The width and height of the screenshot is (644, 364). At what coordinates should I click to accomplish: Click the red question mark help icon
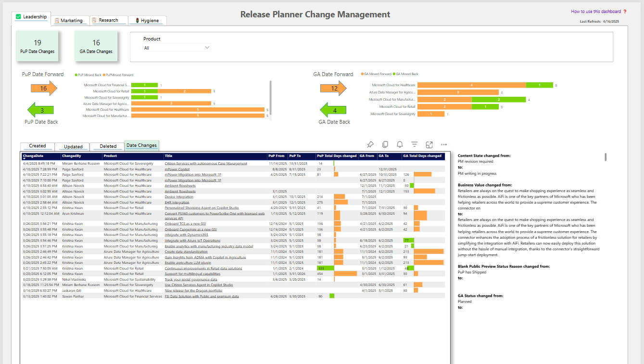click(x=625, y=12)
